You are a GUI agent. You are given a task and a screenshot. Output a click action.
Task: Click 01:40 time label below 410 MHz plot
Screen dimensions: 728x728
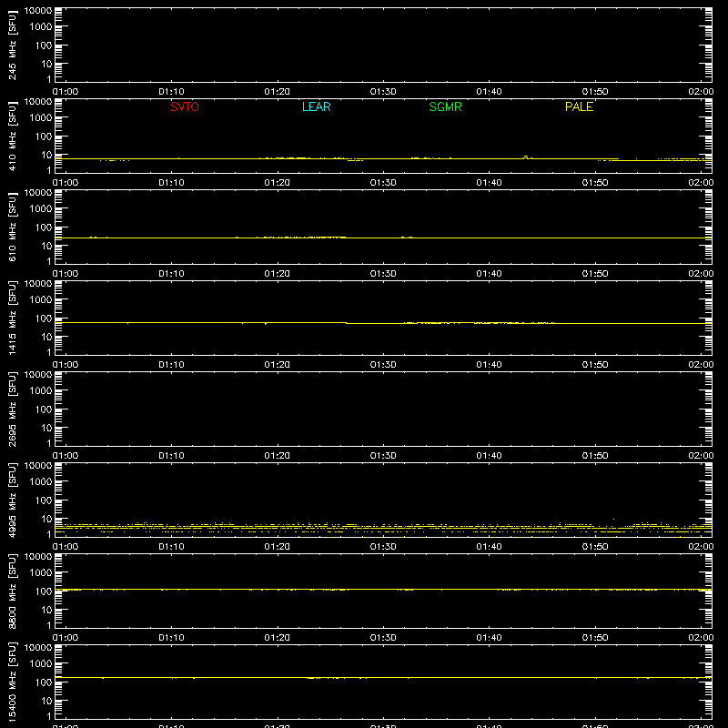[x=489, y=183]
